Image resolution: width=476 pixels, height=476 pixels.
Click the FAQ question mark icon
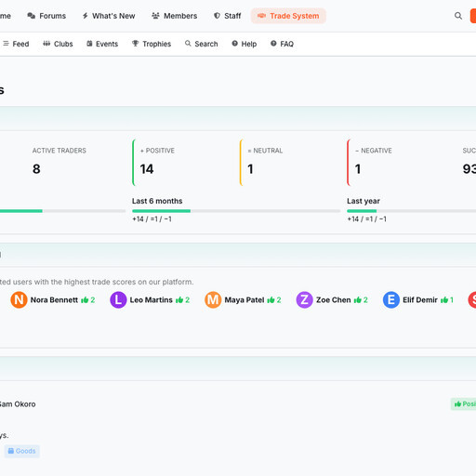[x=273, y=44]
